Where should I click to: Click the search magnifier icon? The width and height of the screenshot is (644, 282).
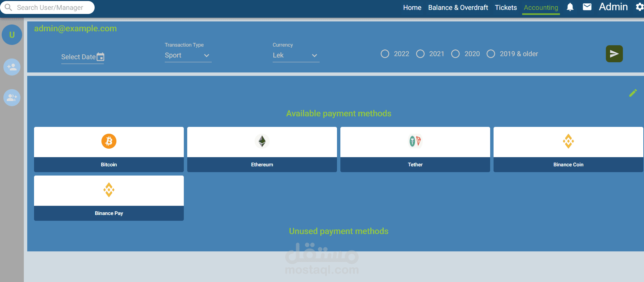coord(8,7)
